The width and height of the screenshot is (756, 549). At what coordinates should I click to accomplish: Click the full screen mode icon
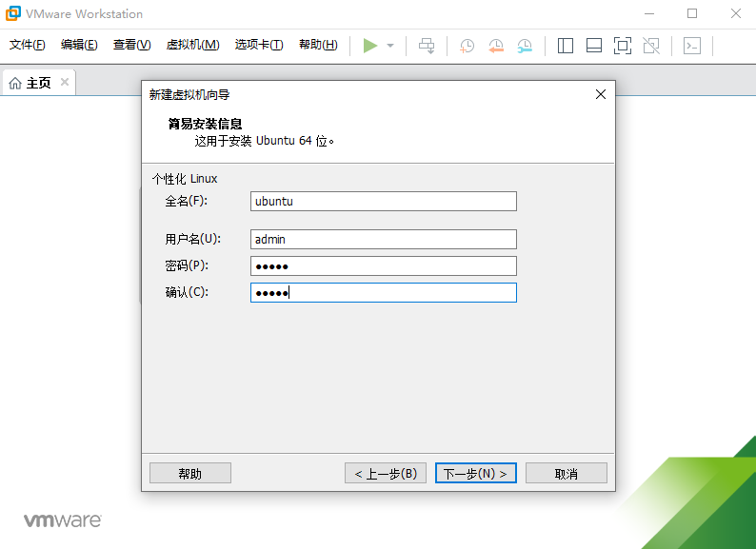point(623,46)
